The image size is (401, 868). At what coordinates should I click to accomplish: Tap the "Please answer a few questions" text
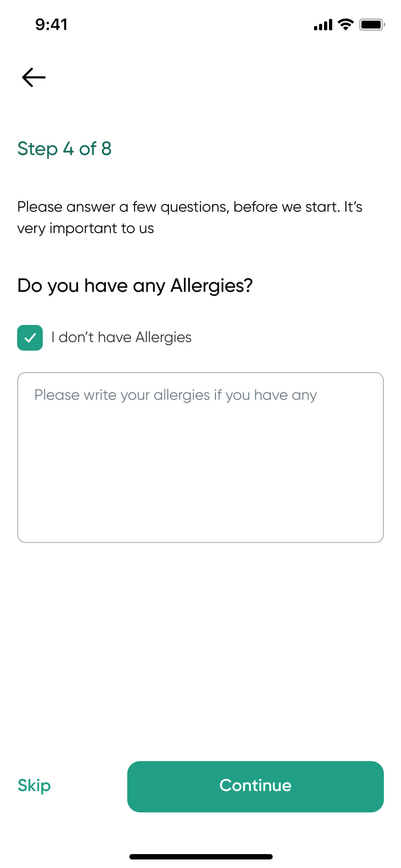190,207
